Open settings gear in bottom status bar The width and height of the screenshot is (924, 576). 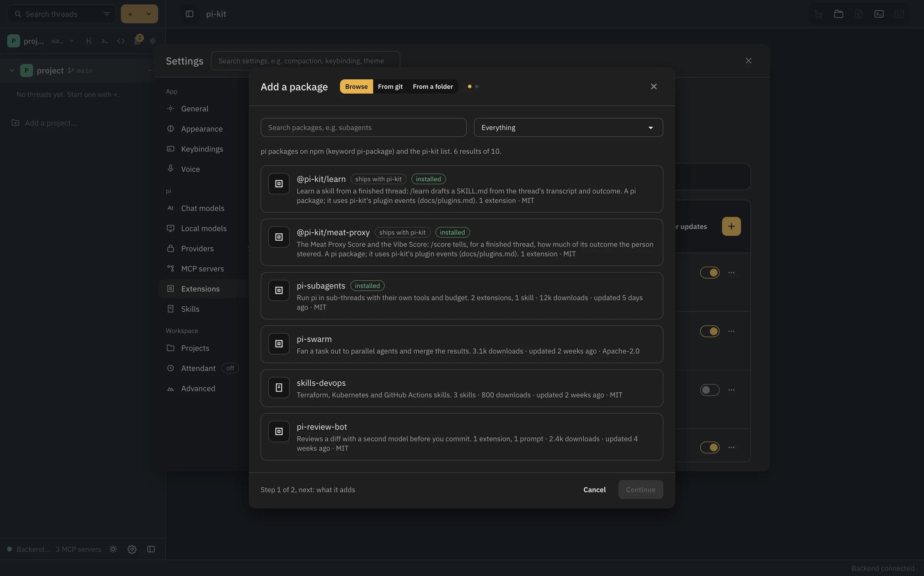[132, 549]
